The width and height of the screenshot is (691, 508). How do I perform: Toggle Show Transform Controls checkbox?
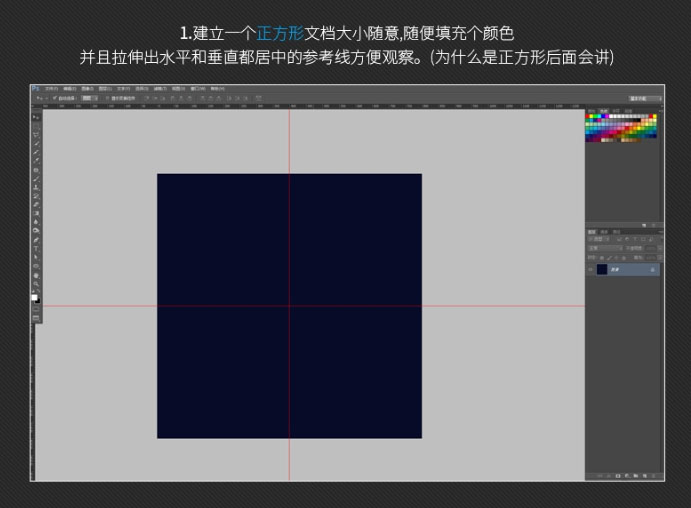coord(108,98)
